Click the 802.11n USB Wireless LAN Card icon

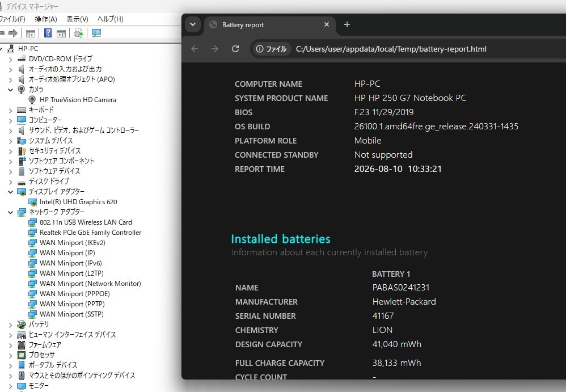pyautogui.click(x=32, y=222)
